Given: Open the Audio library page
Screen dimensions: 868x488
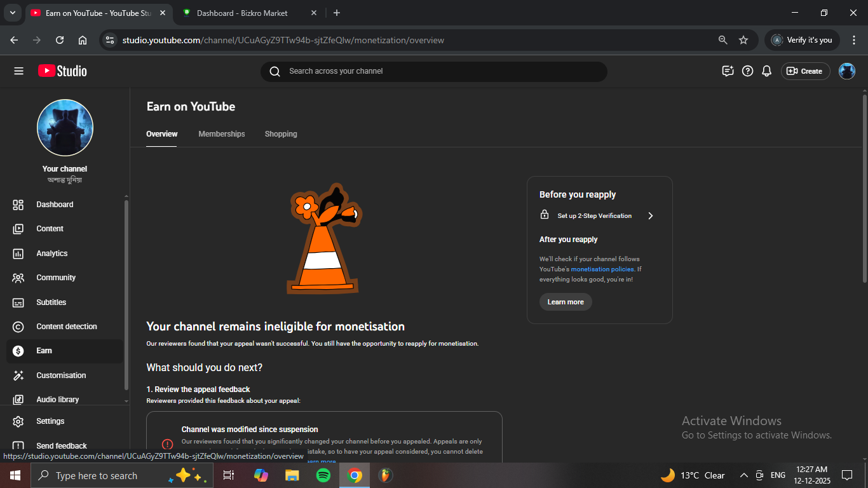Looking at the screenshot, I should 57,400.
